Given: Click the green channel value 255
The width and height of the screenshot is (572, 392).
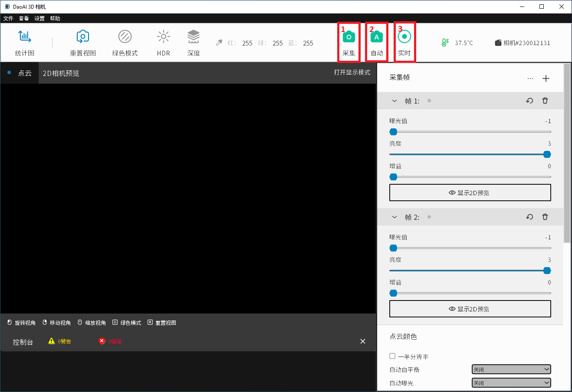Looking at the screenshot, I should pyautogui.click(x=278, y=43).
